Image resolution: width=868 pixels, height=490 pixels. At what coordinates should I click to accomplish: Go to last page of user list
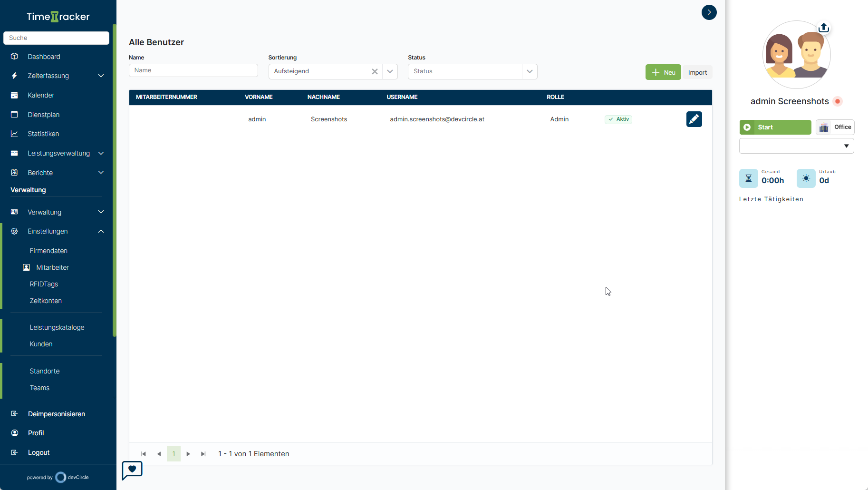(x=203, y=454)
